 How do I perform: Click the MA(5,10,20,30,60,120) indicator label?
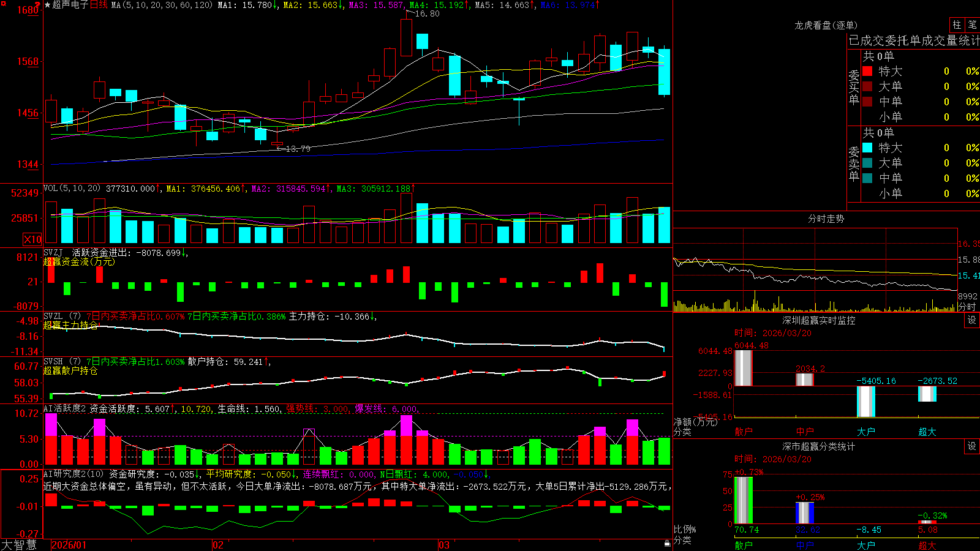click(162, 5)
